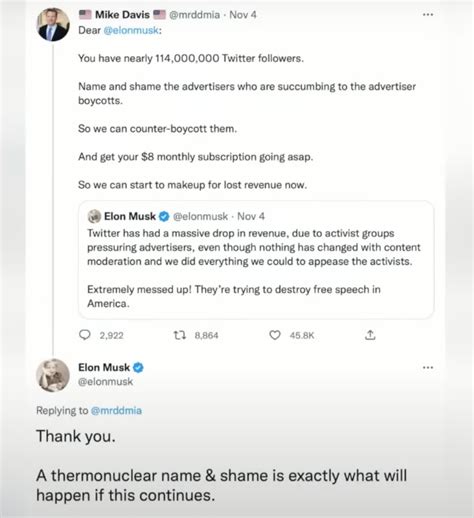
Task: Open more options for Mike Davis tweet
Action: (x=428, y=15)
